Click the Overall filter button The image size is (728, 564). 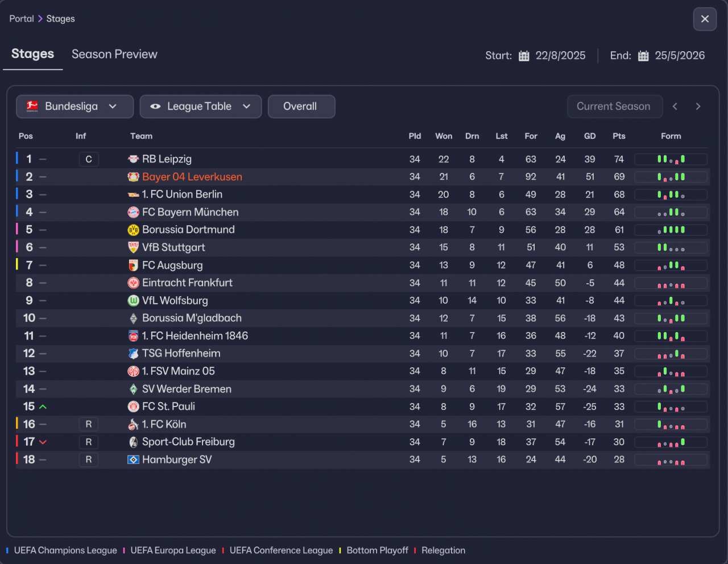tap(301, 106)
